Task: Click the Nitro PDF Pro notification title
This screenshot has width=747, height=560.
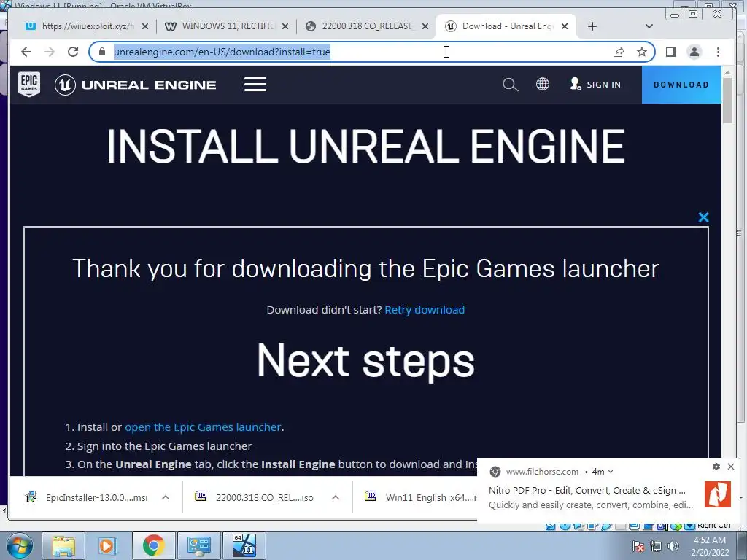Action: (x=587, y=491)
